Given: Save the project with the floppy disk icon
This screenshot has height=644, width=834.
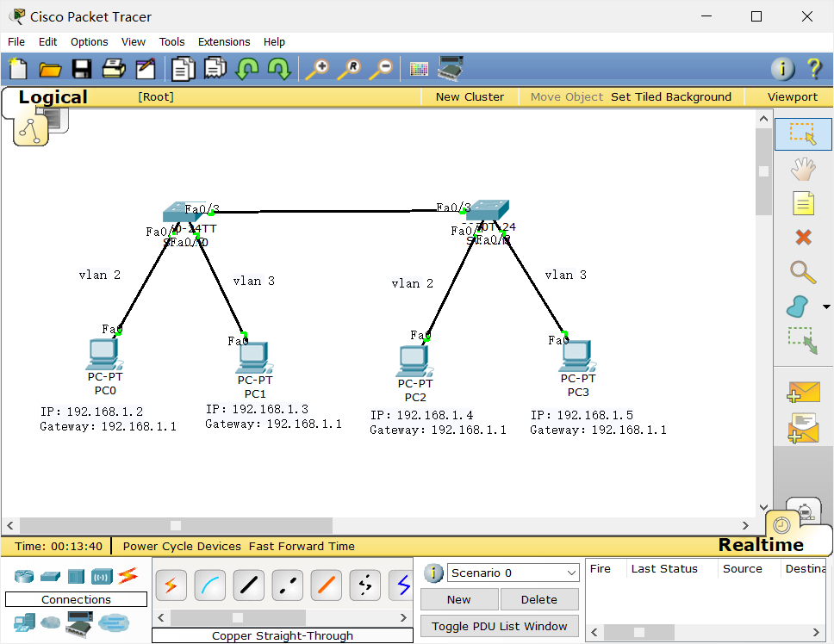Looking at the screenshot, I should point(82,69).
